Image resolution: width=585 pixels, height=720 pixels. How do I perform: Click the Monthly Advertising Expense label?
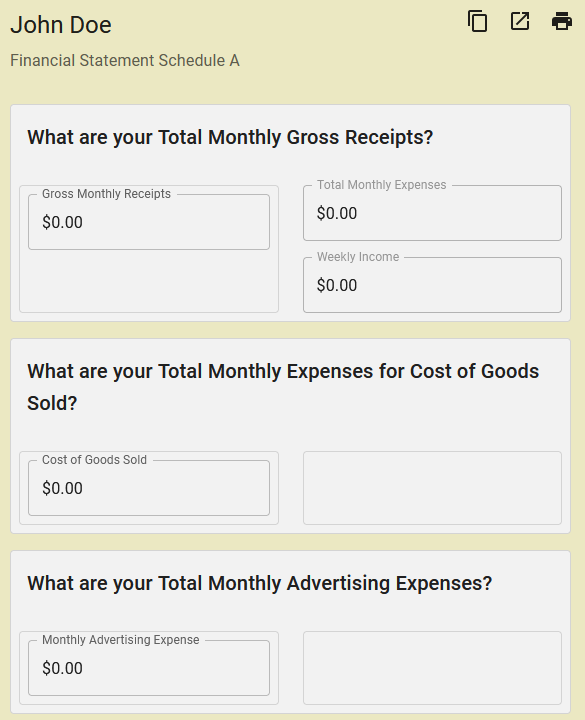tap(121, 640)
